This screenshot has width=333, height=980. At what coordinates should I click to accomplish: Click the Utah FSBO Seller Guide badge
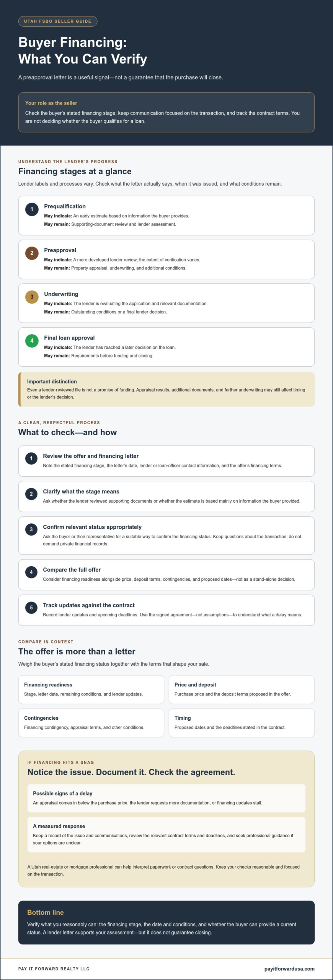pos(58,21)
